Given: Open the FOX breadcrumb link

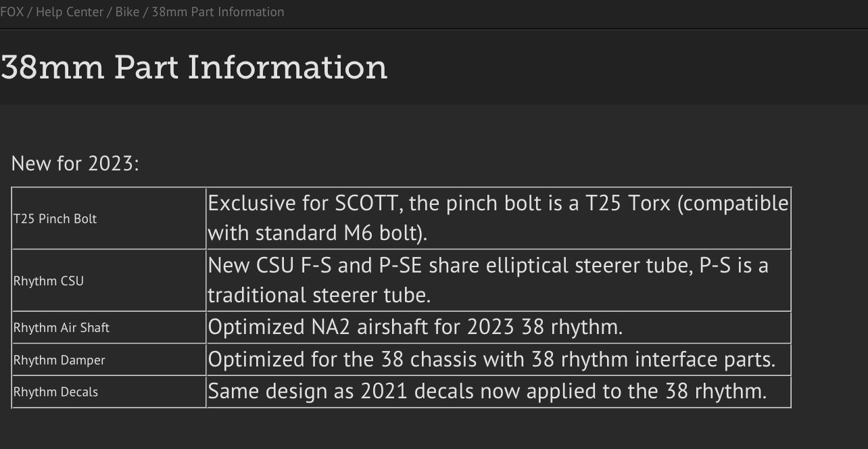Looking at the screenshot, I should (x=11, y=12).
